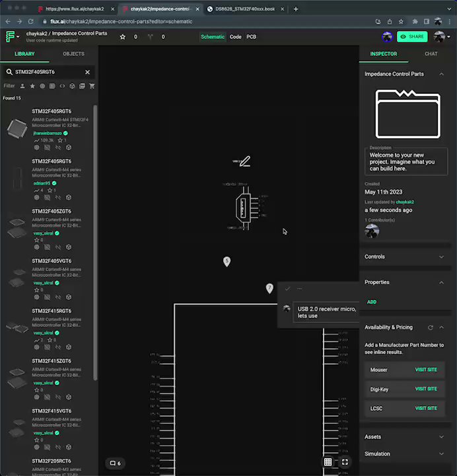
Task: Open the INSPECTOR tab
Action: click(x=383, y=54)
